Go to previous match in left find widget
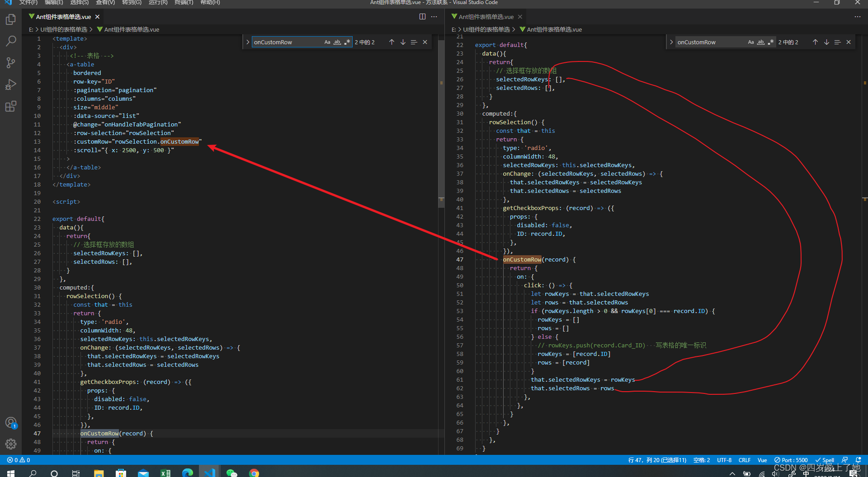 [392, 42]
